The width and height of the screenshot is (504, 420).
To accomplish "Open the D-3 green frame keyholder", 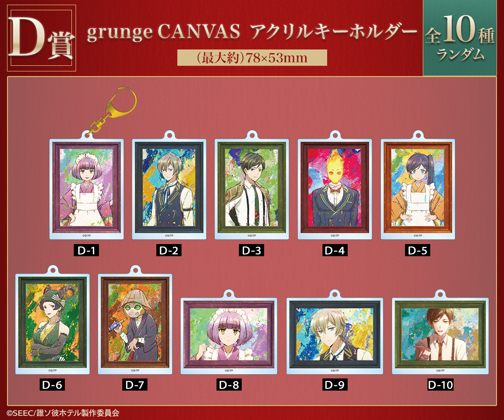I will (252, 189).
